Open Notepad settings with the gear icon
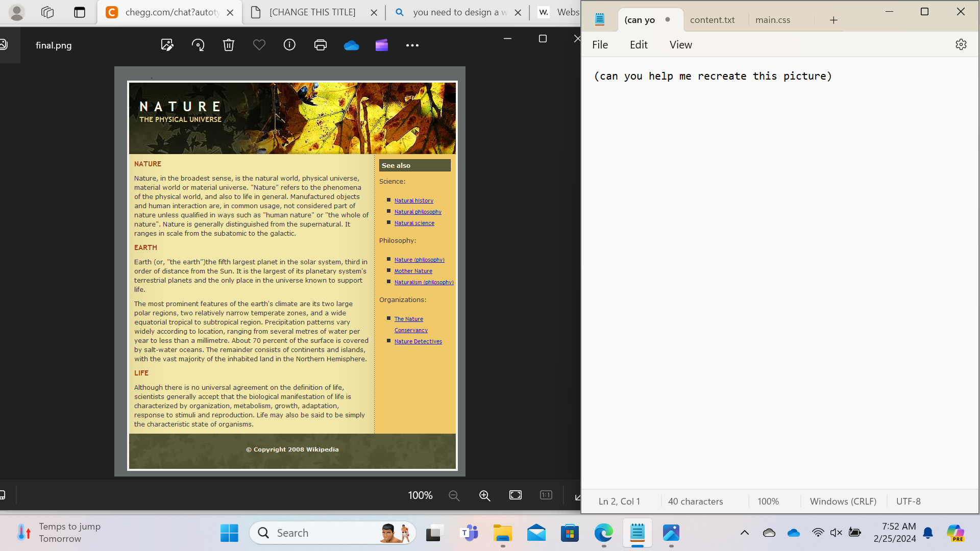This screenshot has height=551, width=980. (x=961, y=44)
